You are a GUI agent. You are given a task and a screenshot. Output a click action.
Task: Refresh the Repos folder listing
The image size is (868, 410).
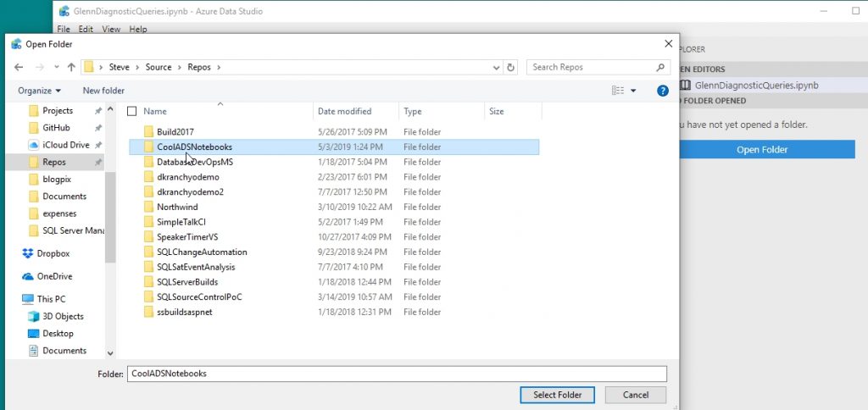click(510, 67)
